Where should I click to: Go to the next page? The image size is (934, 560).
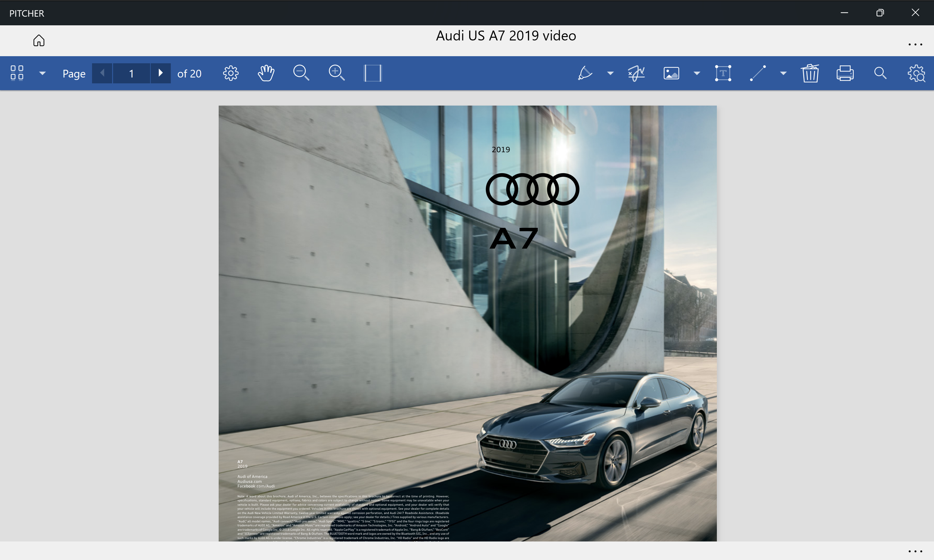point(160,73)
